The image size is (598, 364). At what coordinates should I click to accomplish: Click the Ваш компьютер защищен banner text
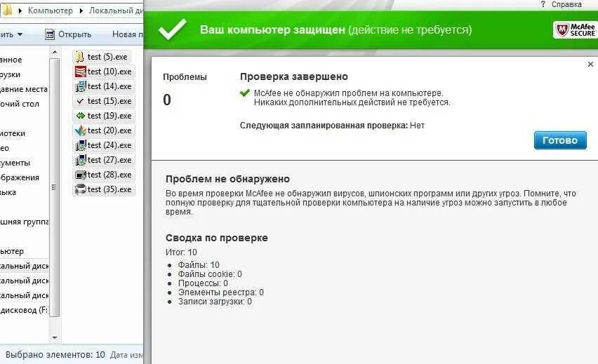(273, 29)
